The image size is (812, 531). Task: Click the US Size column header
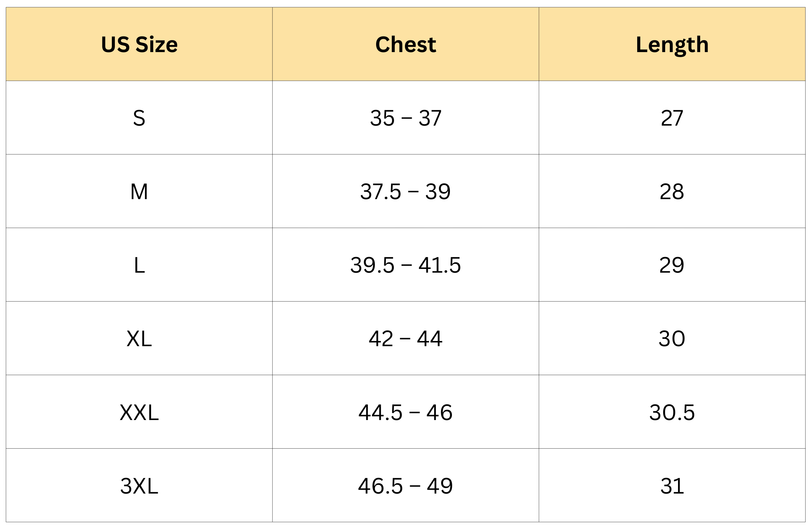pyautogui.click(x=139, y=44)
